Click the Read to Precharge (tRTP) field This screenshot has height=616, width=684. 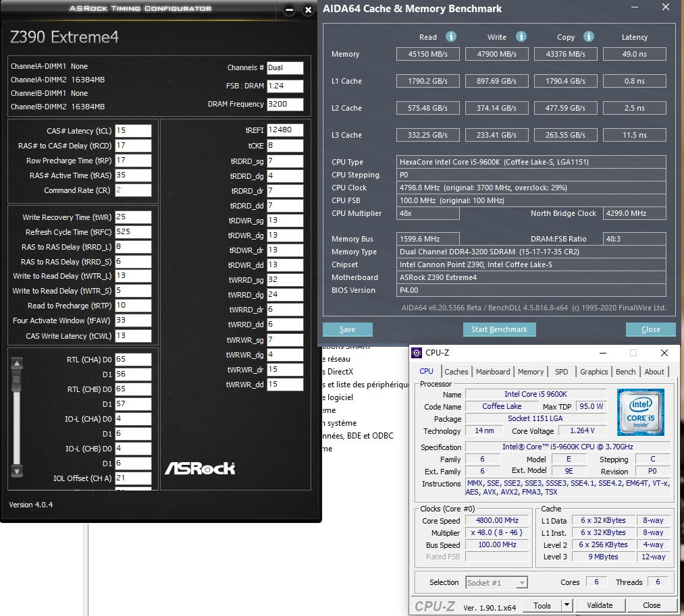pyautogui.click(x=133, y=306)
